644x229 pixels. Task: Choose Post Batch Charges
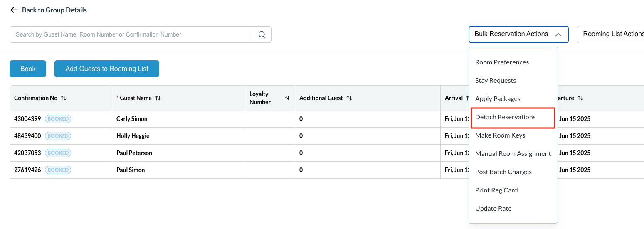coord(503,172)
